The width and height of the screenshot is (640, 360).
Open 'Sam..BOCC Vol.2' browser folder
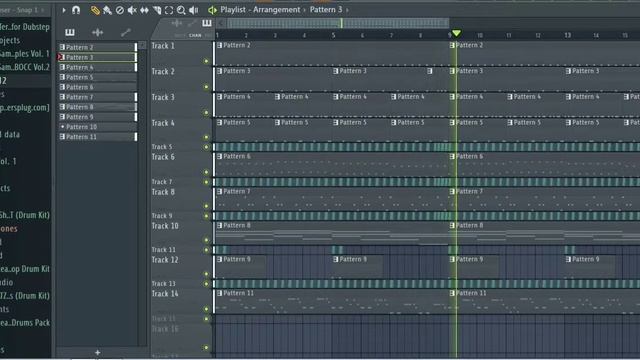click(24, 67)
